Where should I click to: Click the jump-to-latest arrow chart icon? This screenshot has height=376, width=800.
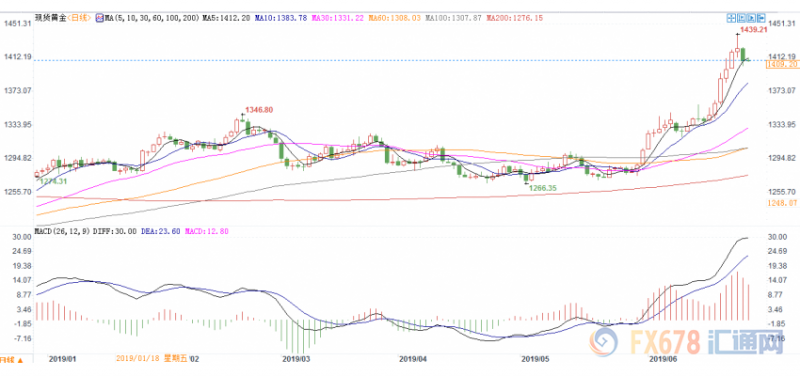(x=761, y=18)
